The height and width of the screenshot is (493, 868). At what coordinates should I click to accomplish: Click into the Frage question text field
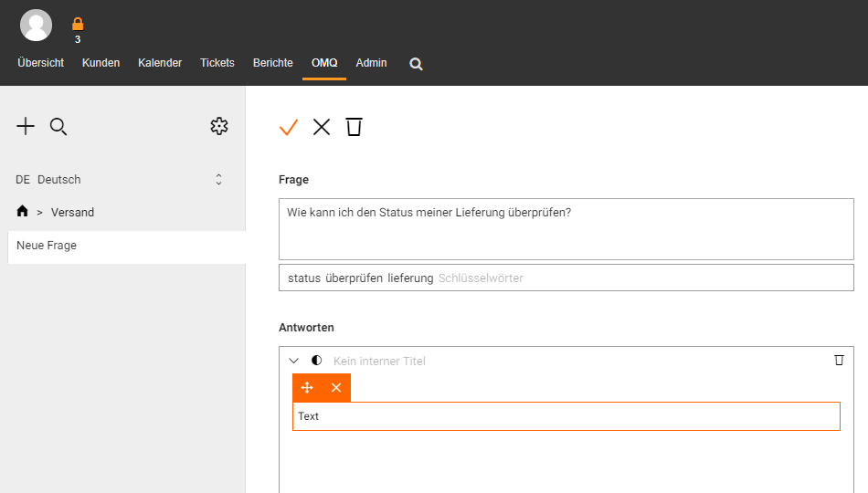pos(566,229)
